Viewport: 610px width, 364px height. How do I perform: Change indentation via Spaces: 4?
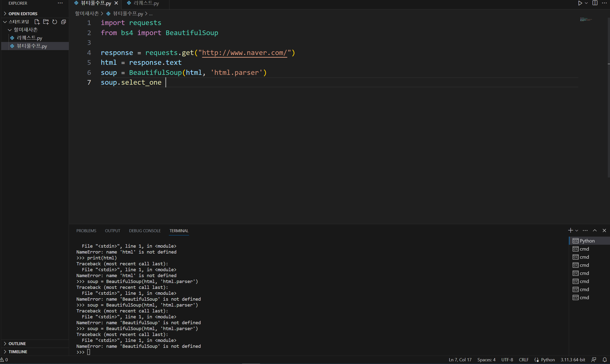[486, 360]
